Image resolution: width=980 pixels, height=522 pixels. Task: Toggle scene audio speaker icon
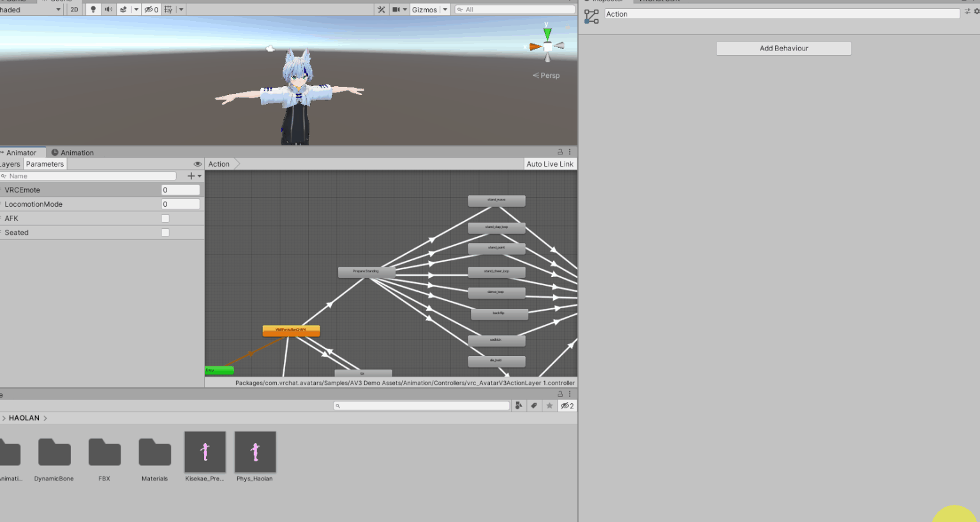(x=108, y=10)
